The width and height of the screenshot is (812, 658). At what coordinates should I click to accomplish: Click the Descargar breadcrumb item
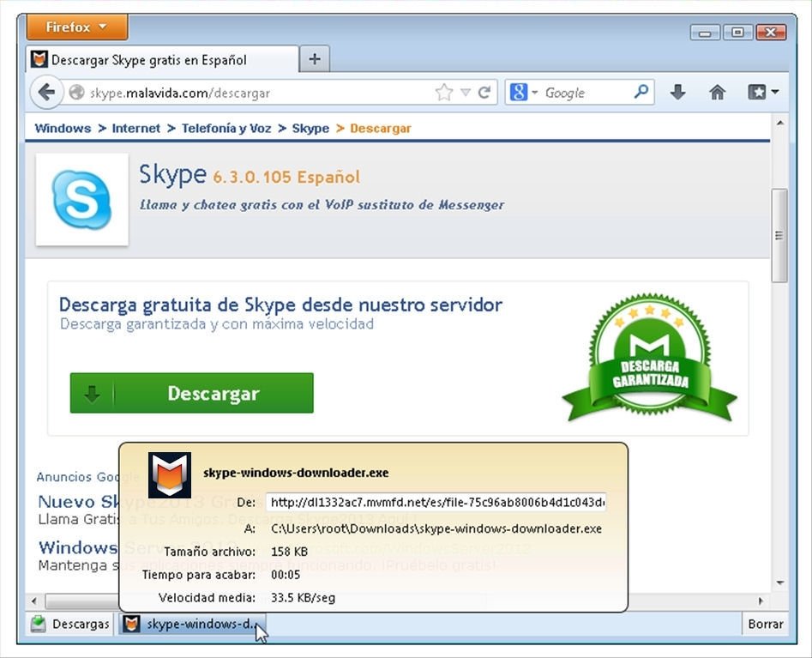click(381, 129)
